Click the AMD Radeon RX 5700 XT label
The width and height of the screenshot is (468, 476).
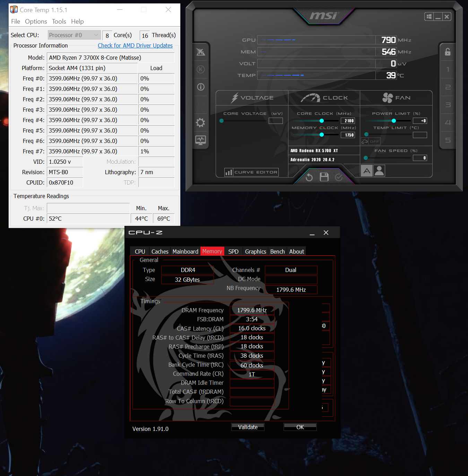click(314, 151)
